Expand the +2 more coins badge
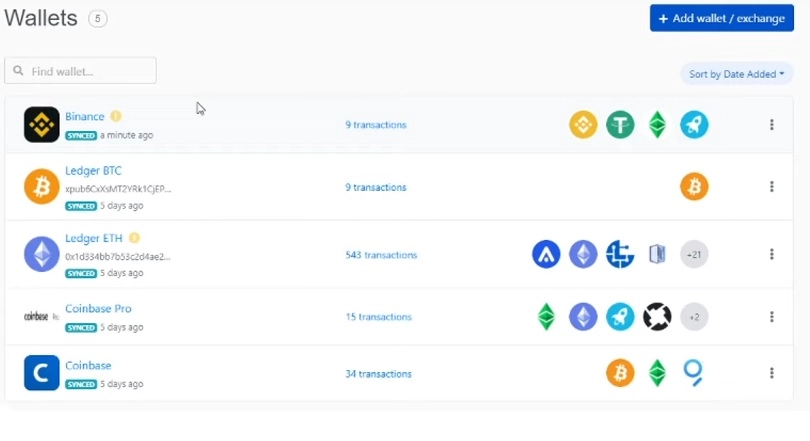The width and height of the screenshot is (810, 441). click(694, 317)
